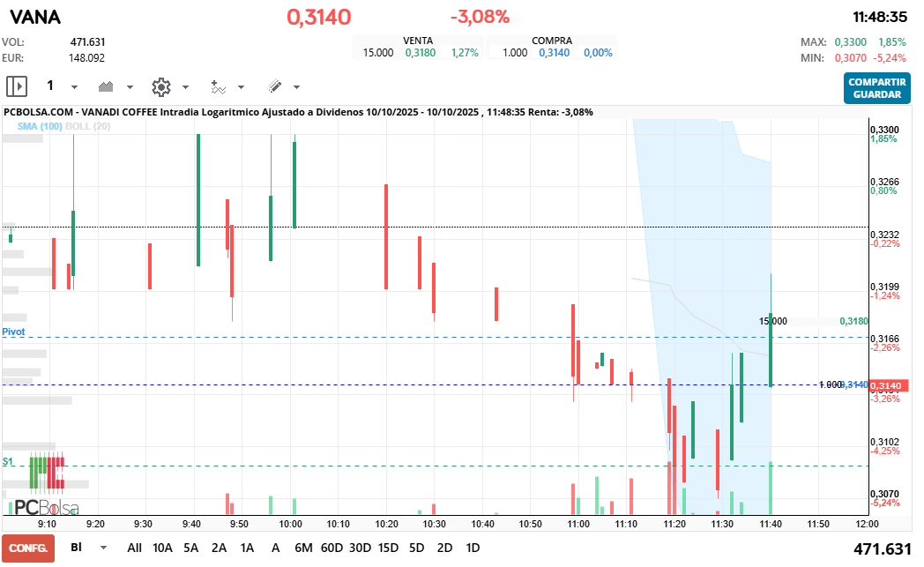Click the Pivot line label

click(13, 332)
